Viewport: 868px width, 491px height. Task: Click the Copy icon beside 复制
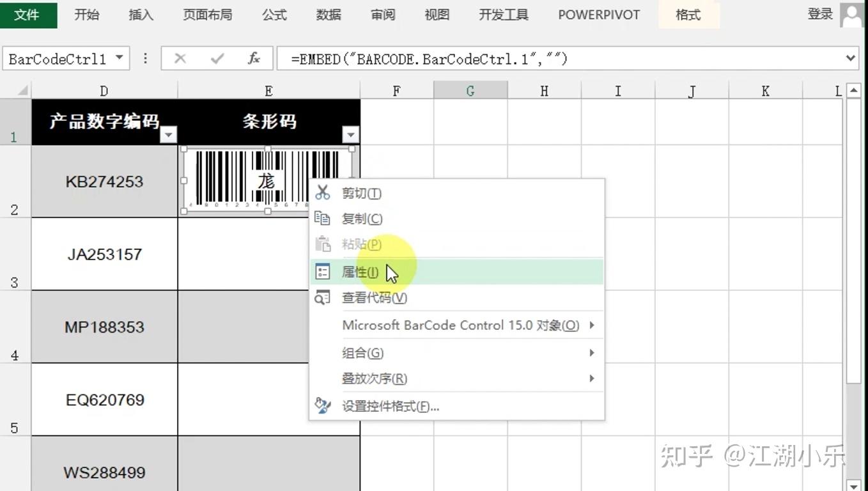[x=322, y=218]
